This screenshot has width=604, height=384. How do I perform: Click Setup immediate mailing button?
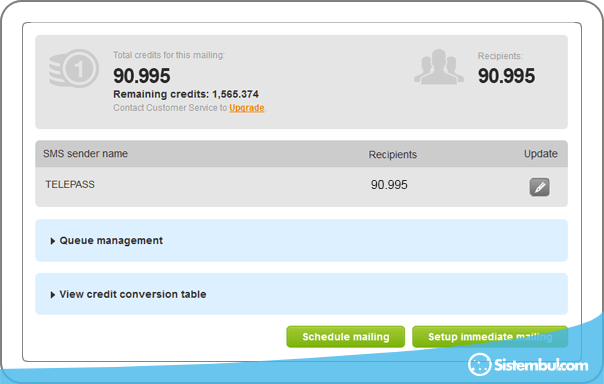[x=490, y=337]
